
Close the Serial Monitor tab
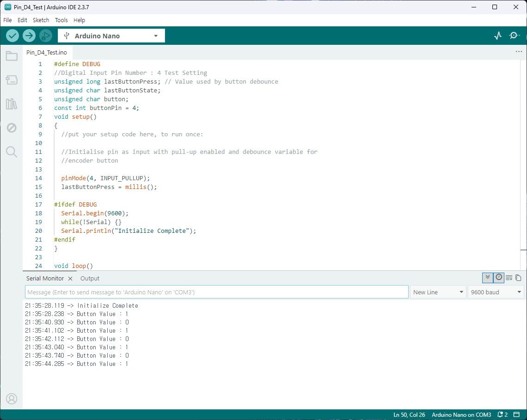[x=70, y=279]
